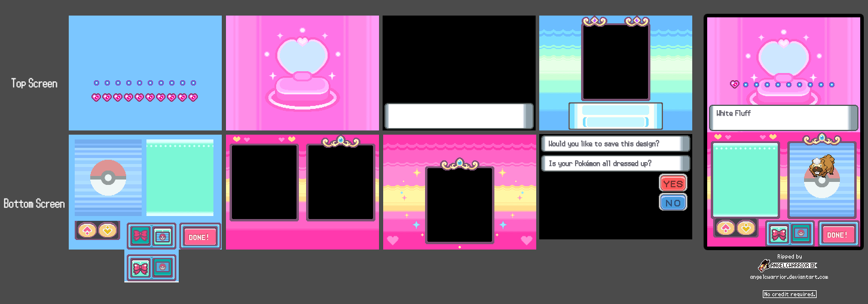Click crest-topped black frame on pink two-frame screen
This screenshot has width=868, height=304.
click(341, 183)
